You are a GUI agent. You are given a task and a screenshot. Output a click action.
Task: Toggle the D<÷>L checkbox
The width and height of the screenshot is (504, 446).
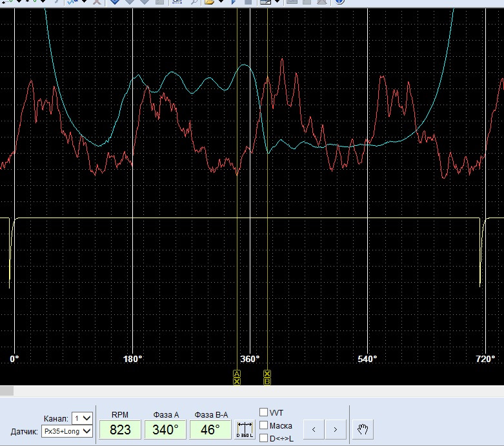tap(263, 438)
